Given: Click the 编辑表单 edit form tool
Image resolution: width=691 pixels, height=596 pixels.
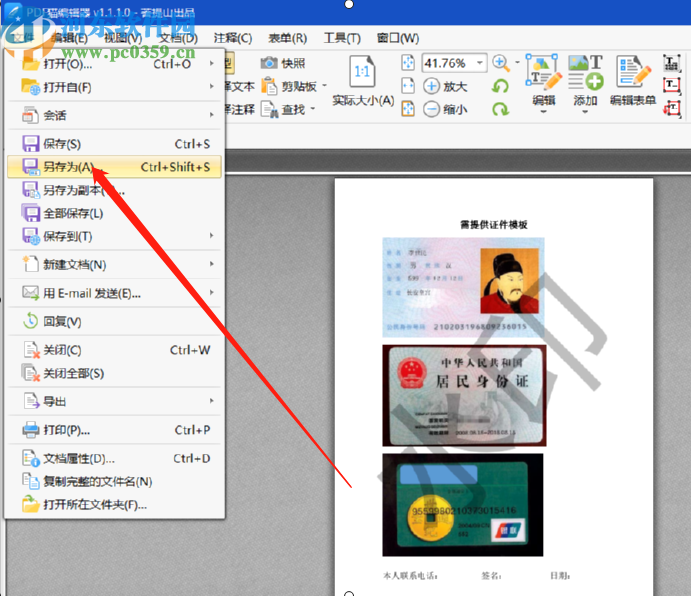Looking at the screenshot, I should point(633,81).
